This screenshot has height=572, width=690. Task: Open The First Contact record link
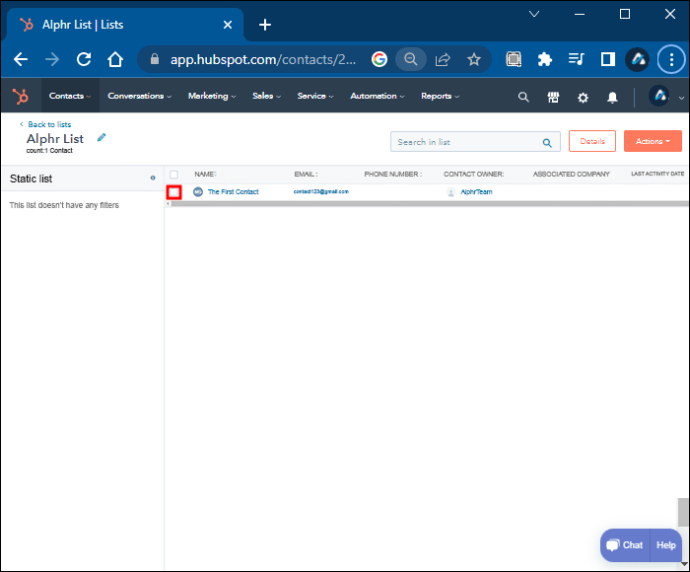tap(232, 191)
